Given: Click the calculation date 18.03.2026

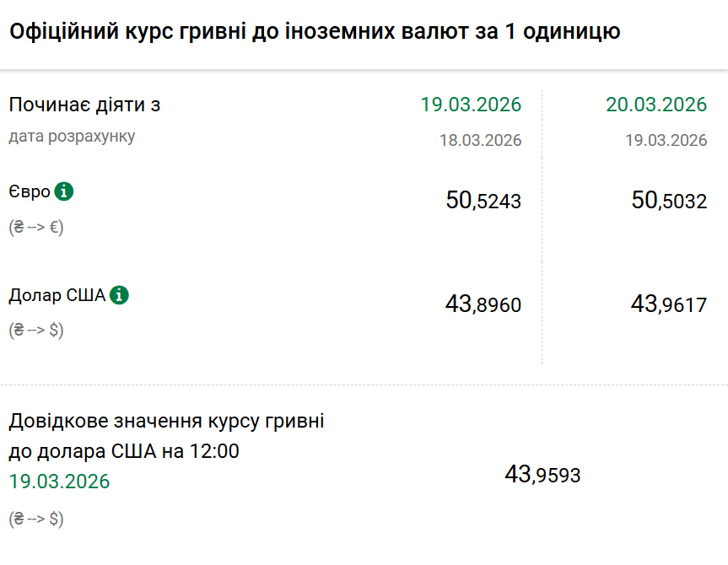Looking at the screenshot, I should pyautogui.click(x=480, y=140).
